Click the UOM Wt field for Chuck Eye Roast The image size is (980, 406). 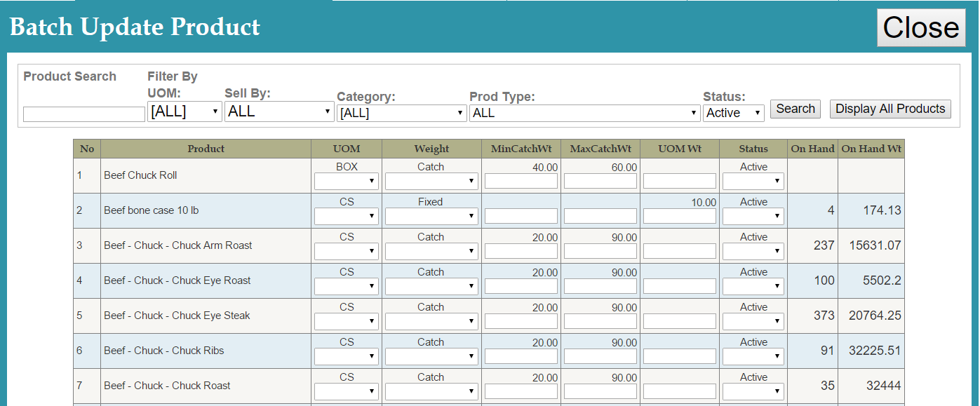(680, 286)
